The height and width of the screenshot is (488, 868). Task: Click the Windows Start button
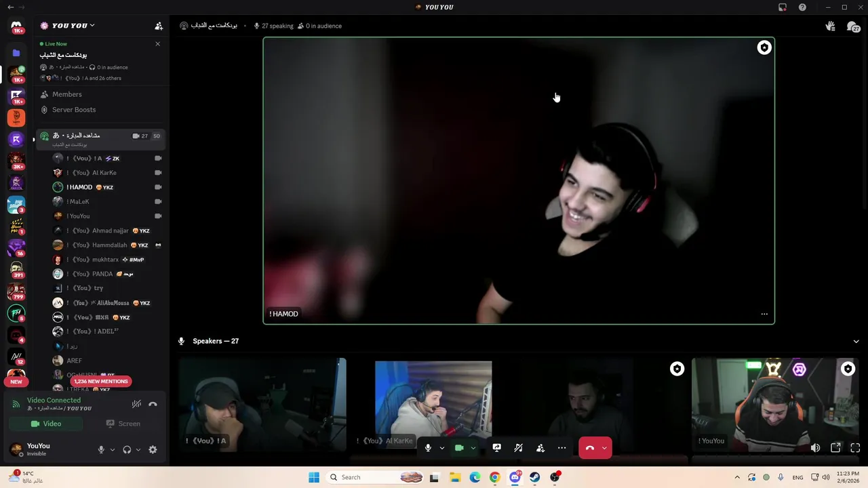314,477
